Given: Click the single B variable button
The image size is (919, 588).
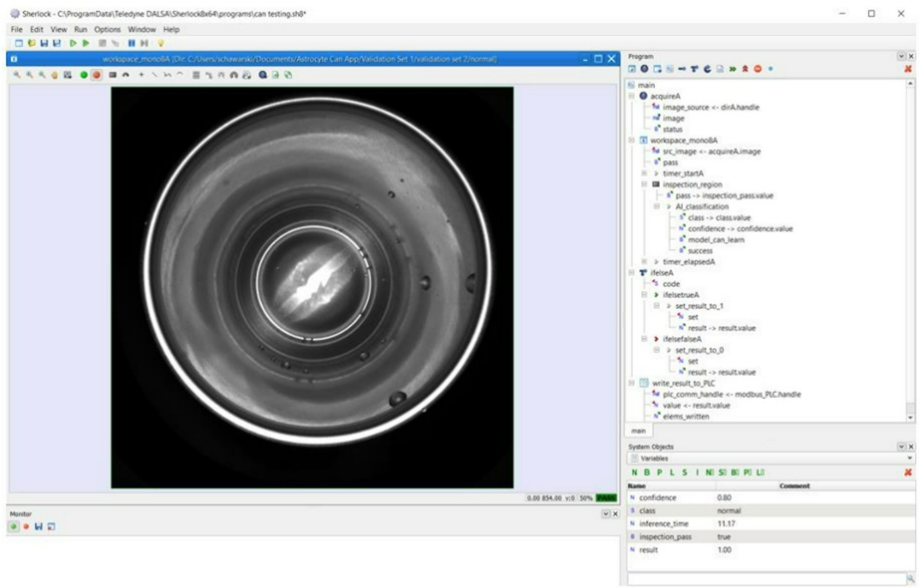Looking at the screenshot, I should tap(647, 473).
